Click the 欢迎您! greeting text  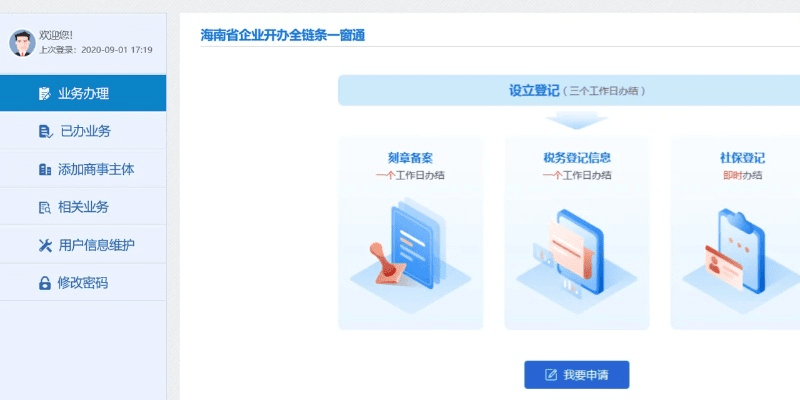[x=56, y=35]
